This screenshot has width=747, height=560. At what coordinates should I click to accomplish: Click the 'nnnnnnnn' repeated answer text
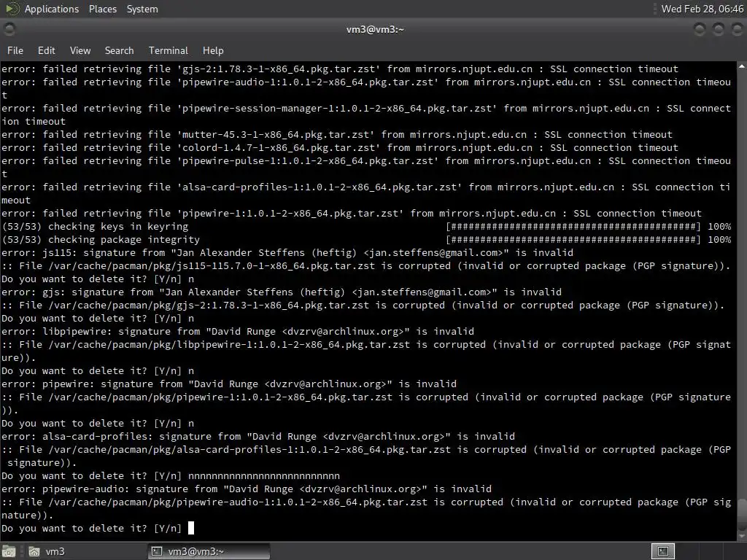tap(264, 475)
